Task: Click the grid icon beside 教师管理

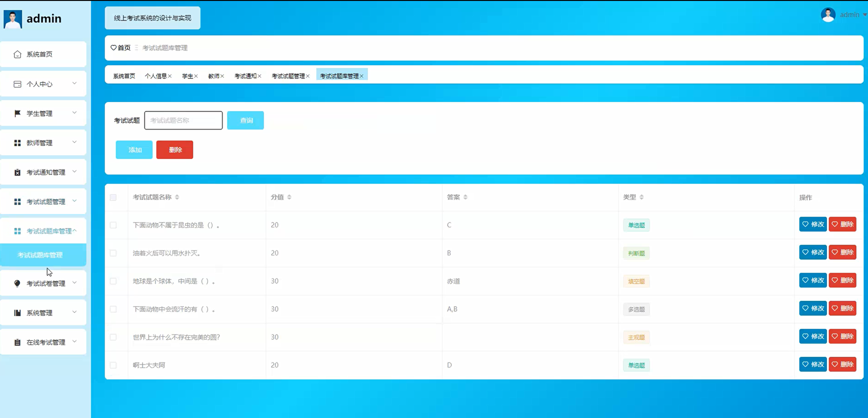Action: (17, 143)
